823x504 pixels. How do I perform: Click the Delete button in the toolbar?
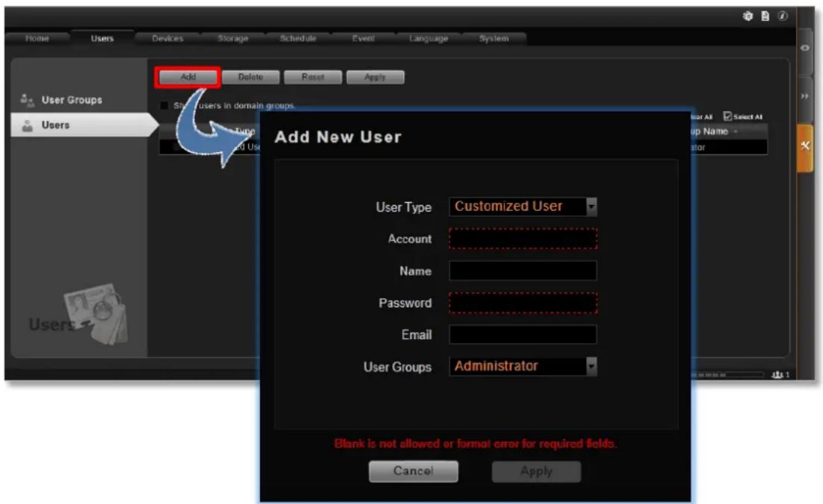click(x=250, y=78)
